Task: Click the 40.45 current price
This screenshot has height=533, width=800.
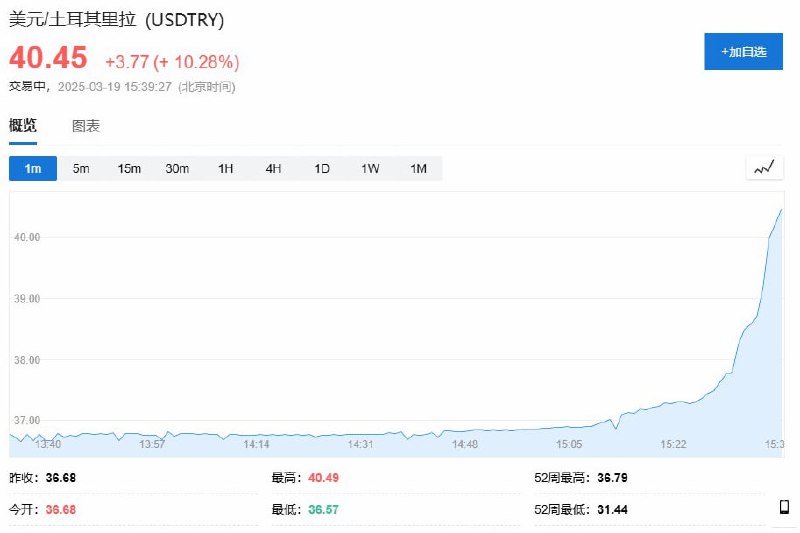Action: [48, 58]
